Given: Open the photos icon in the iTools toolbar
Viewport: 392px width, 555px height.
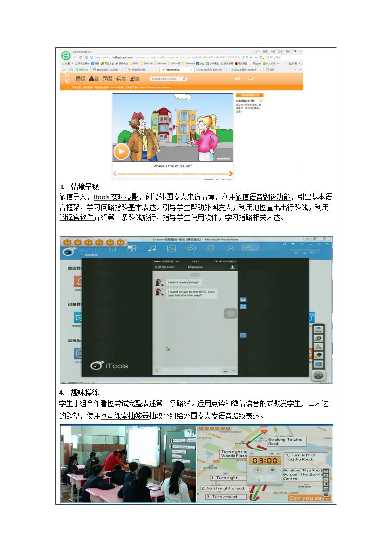Looking at the screenshot, I should [171, 249].
